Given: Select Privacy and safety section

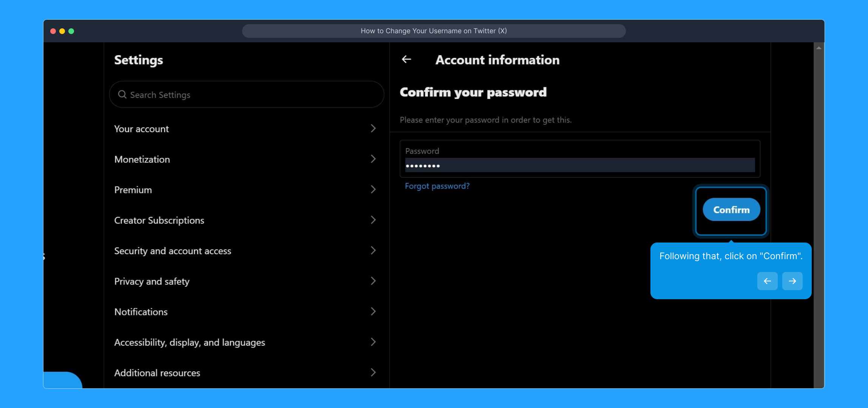Looking at the screenshot, I should click(x=152, y=281).
